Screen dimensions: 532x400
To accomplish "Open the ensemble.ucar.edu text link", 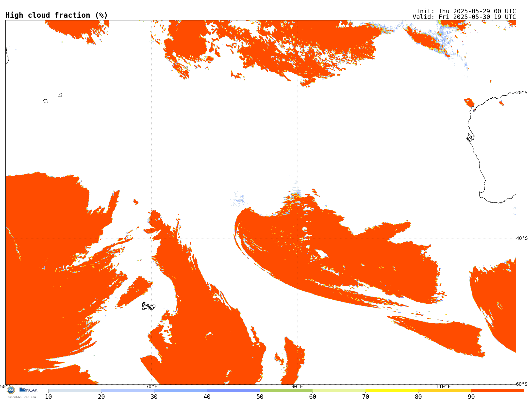I will [22, 397].
